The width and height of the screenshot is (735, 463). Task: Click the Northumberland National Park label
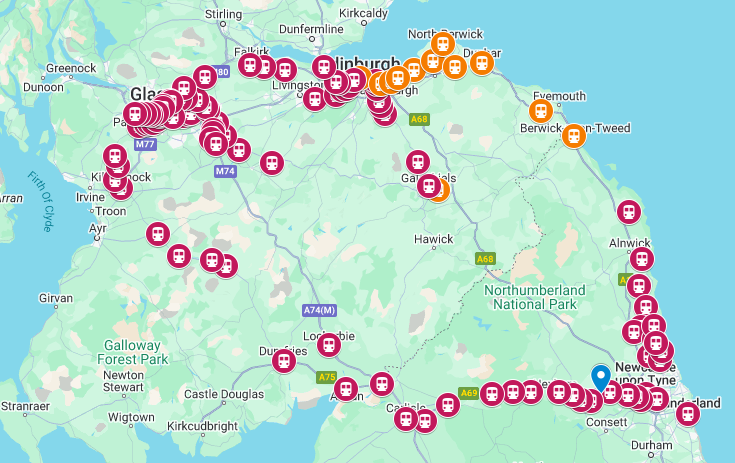(535, 297)
